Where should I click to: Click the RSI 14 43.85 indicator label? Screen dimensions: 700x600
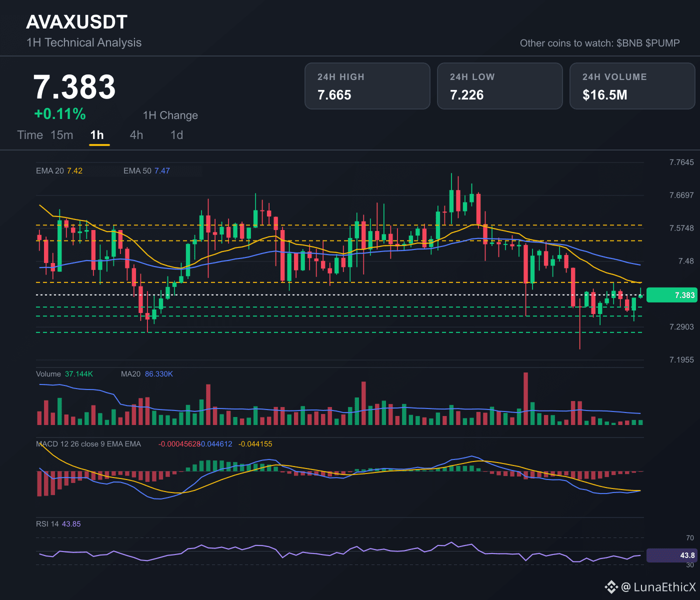[x=58, y=524]
